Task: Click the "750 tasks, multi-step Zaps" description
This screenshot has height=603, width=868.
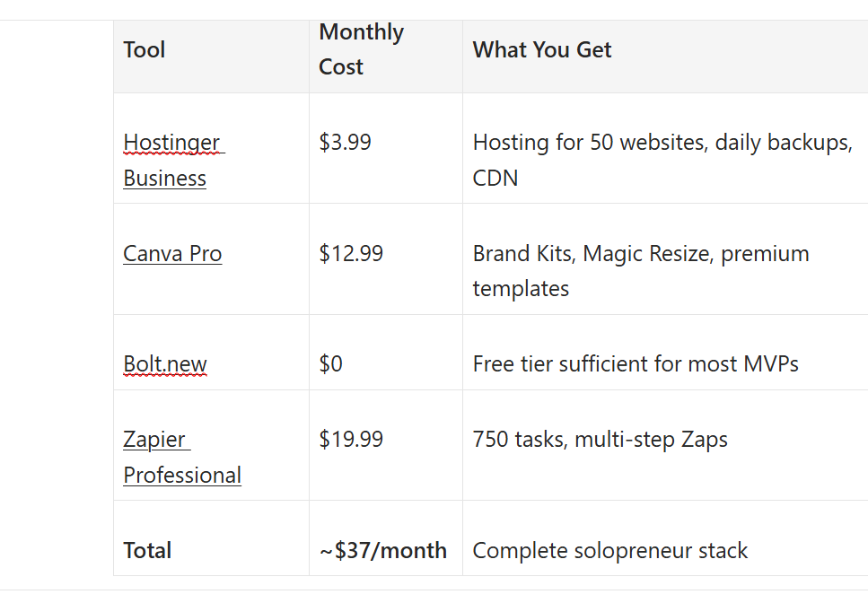Action: (x=600, y=440)
